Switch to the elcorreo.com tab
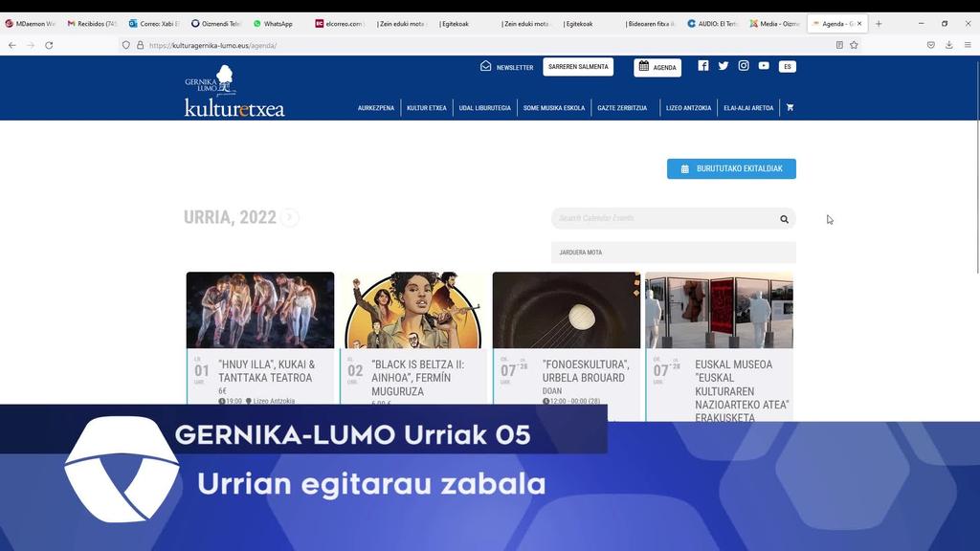 pos(340,24)
